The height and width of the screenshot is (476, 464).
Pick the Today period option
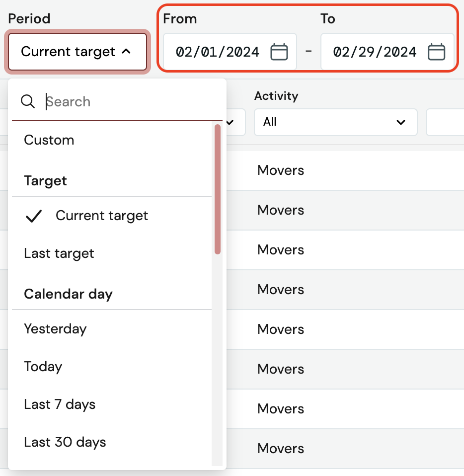click(43, 367)
